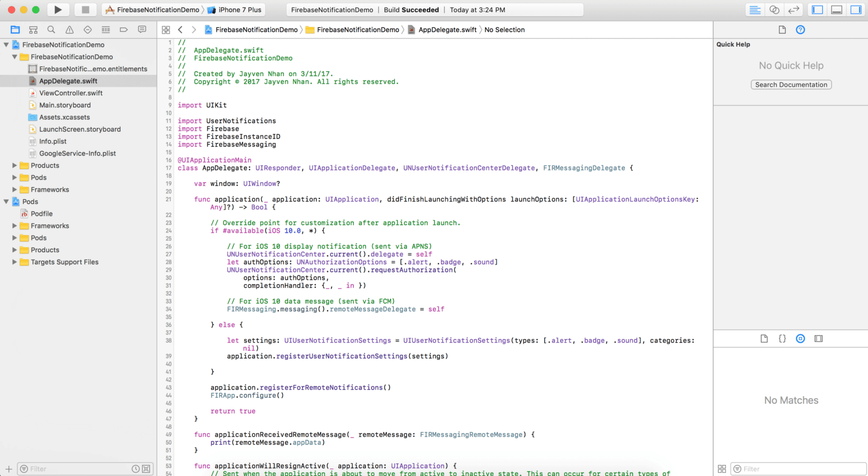Show the Project navigator
The image size is (868, 476).
tap(15, 30)
